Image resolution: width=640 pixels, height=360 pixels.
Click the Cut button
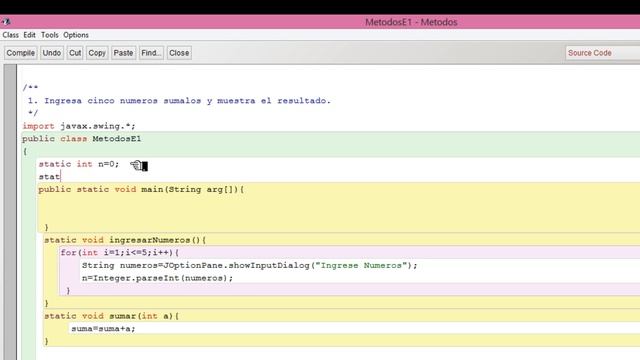point(75,53)
